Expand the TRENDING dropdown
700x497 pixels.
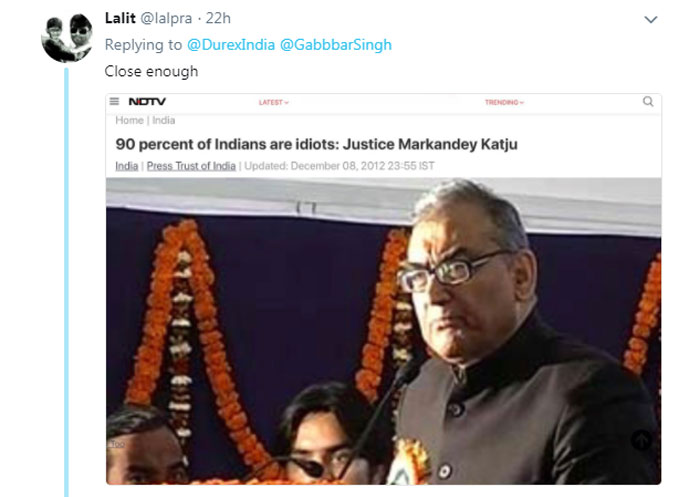(x=504, y=102)
